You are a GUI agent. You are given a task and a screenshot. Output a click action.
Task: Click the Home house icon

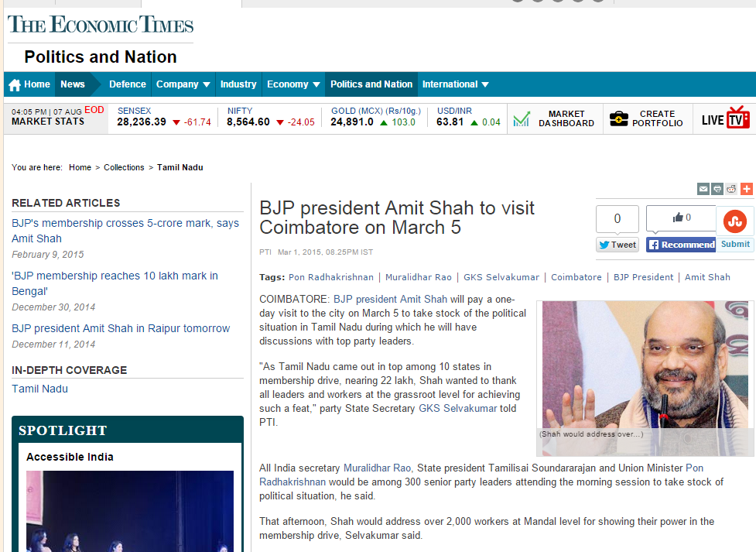click(15, 85)
